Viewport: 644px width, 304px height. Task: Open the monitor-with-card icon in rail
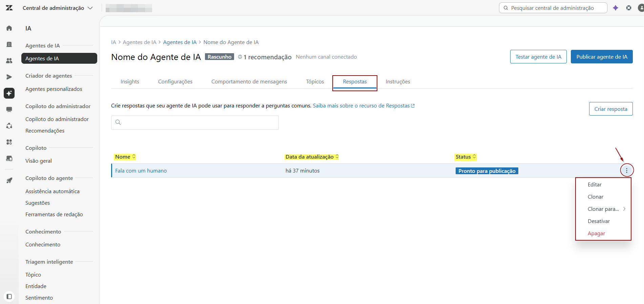[x=9, y=158]
